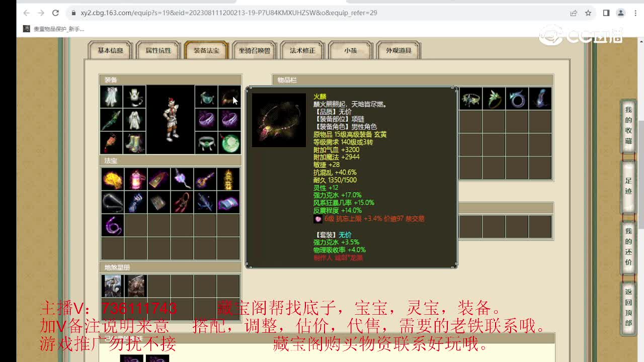The image size is (644, 362).
Task: Open the browser three-dot menu
Action: (x=635, y=13)
